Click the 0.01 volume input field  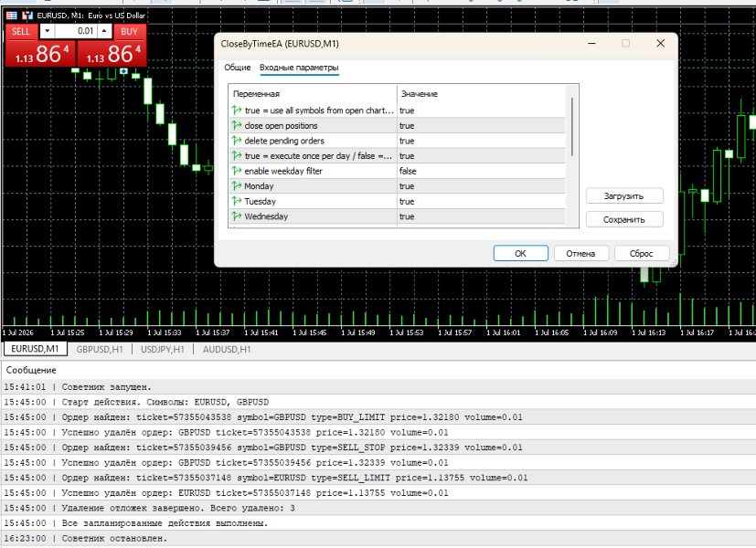click(76, 31)
